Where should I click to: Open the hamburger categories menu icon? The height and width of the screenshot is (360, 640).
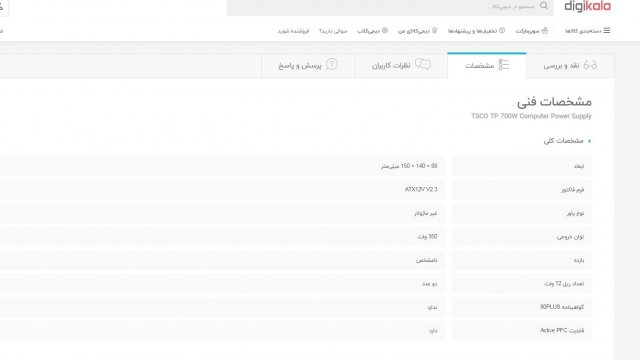coord(607,31)
